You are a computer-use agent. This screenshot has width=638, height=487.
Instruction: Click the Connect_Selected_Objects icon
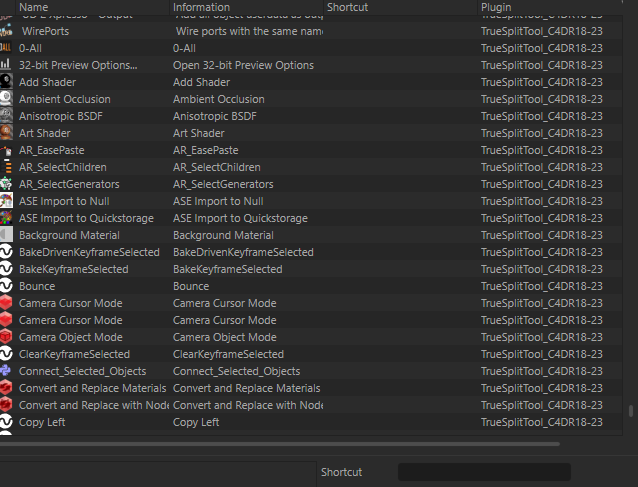coord(6,371)
